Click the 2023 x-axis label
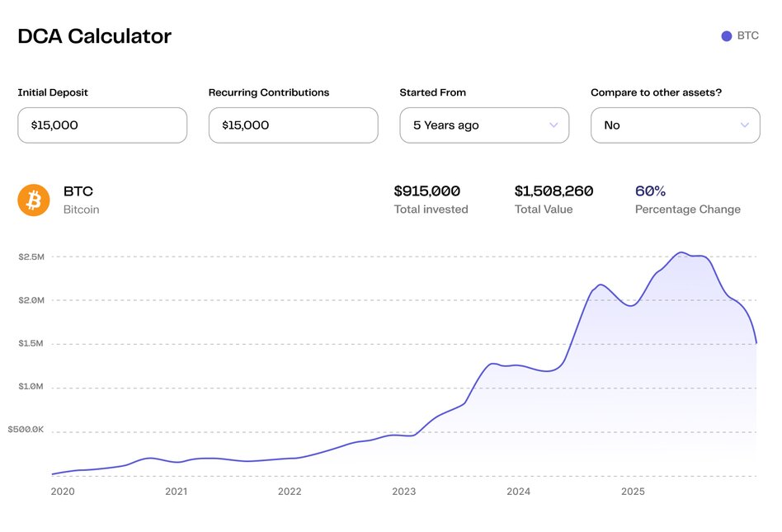 coord(403,492)
